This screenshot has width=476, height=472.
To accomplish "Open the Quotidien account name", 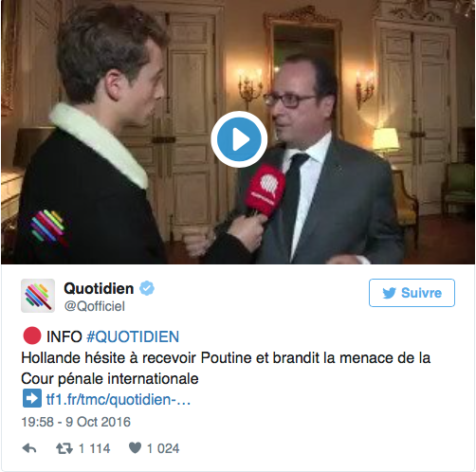I will 99,288.
